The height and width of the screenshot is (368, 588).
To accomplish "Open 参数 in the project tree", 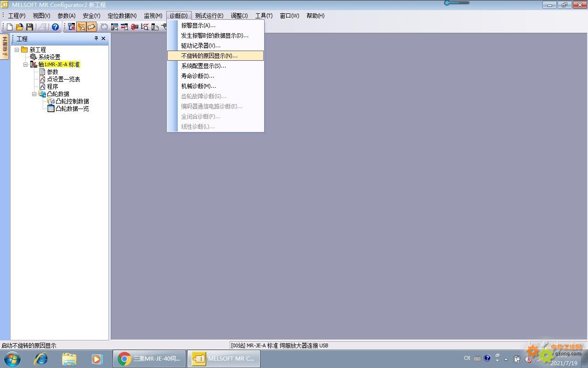I will 52,72.
